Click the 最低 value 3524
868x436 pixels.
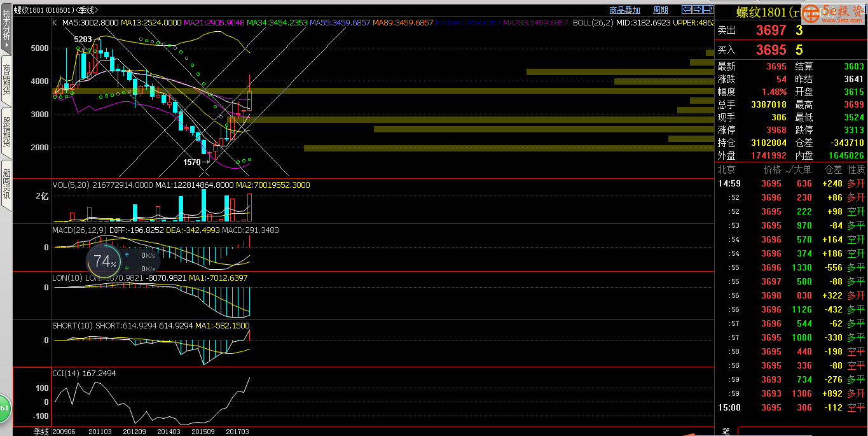(854, 118)
